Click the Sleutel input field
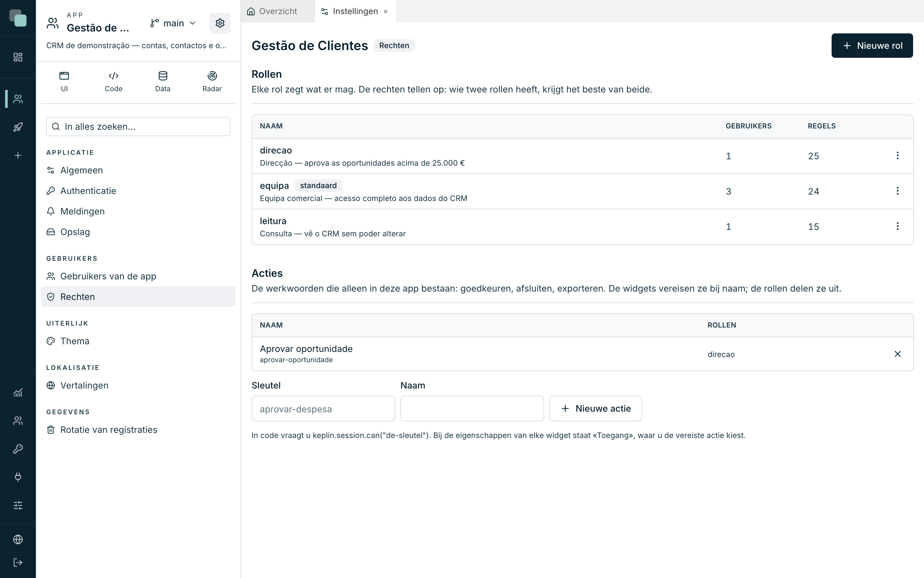The height and width of the screenshot is (578, 924). click(323, 409)
